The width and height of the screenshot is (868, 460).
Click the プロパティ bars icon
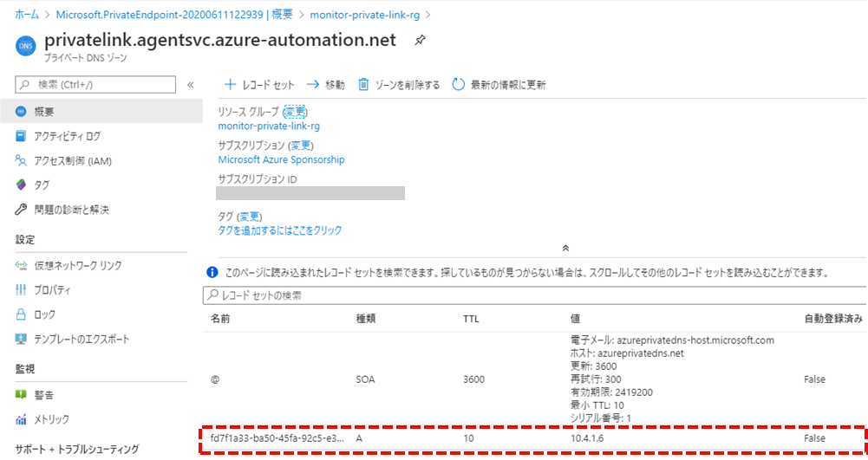coord(21,289)
